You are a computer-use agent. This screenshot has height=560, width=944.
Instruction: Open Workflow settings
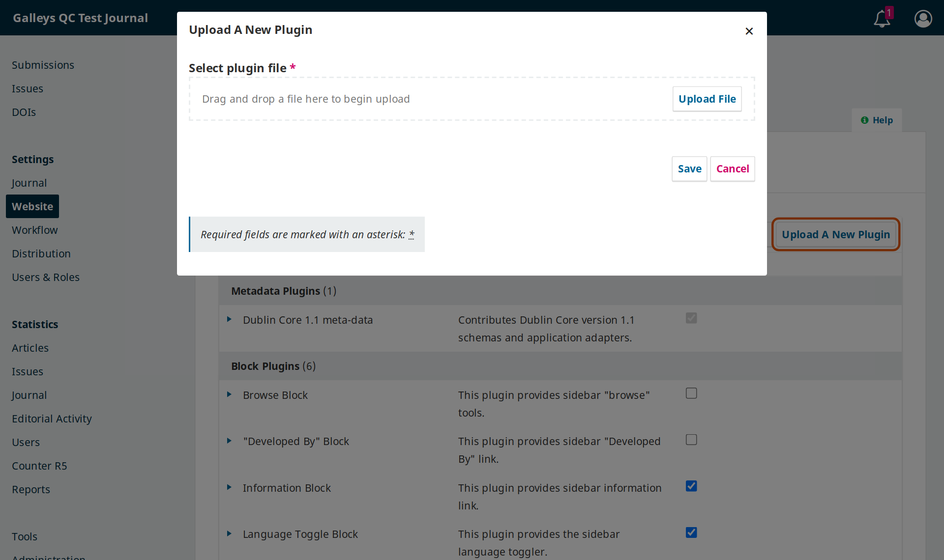(34, 230)
